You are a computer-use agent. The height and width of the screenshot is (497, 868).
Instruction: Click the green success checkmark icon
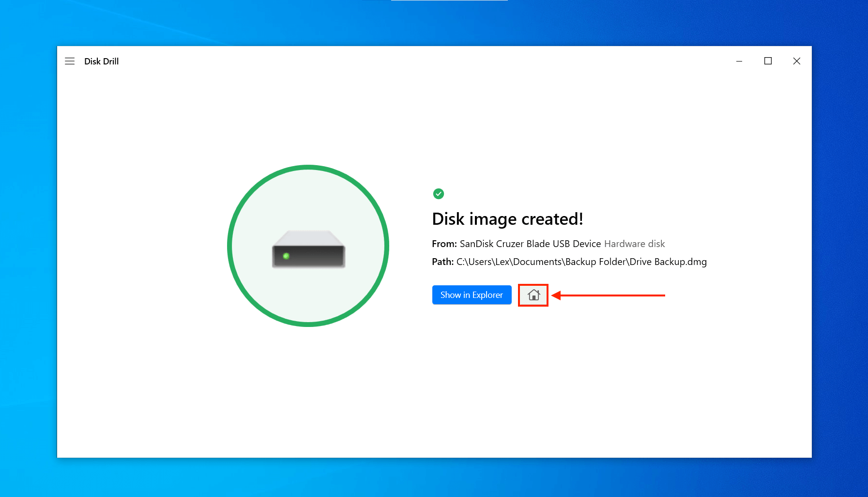point(438,194)
